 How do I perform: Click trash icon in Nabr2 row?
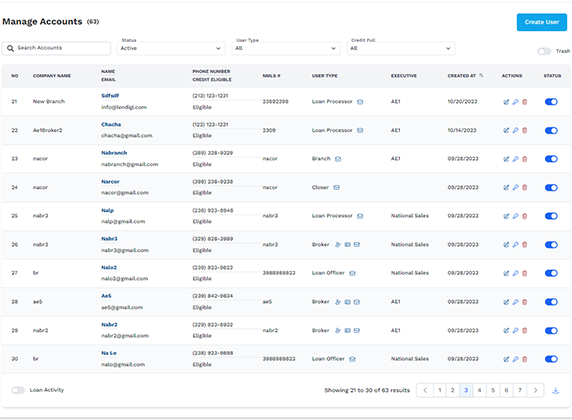click(525, 330)
